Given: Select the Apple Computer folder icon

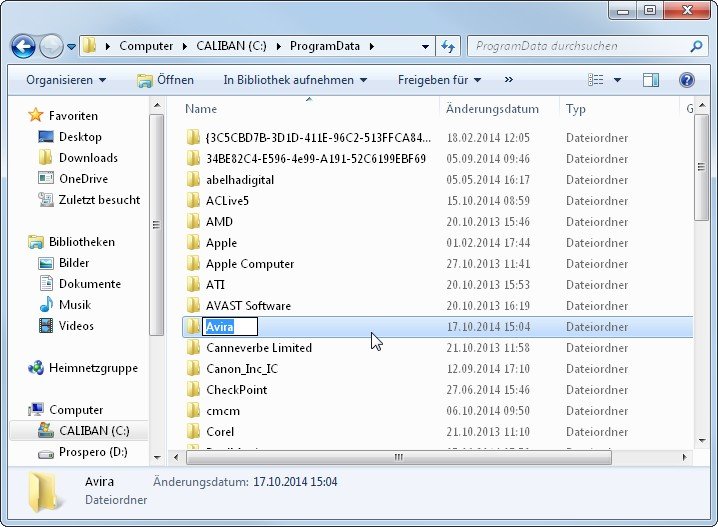Looking at the screenshot, I should (193, 264).
